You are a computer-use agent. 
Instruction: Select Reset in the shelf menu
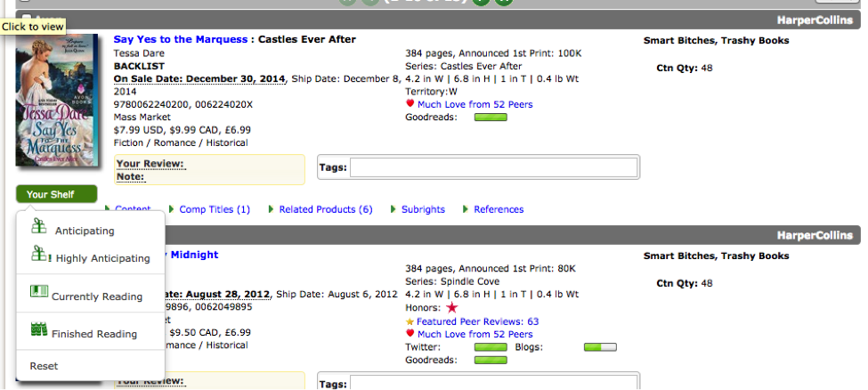coord(44,366)
